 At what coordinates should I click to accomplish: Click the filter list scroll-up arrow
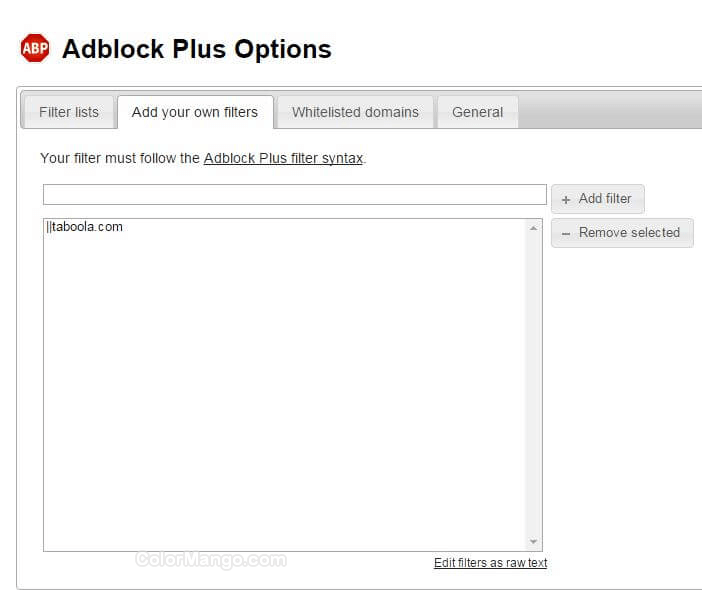point(534,228)
